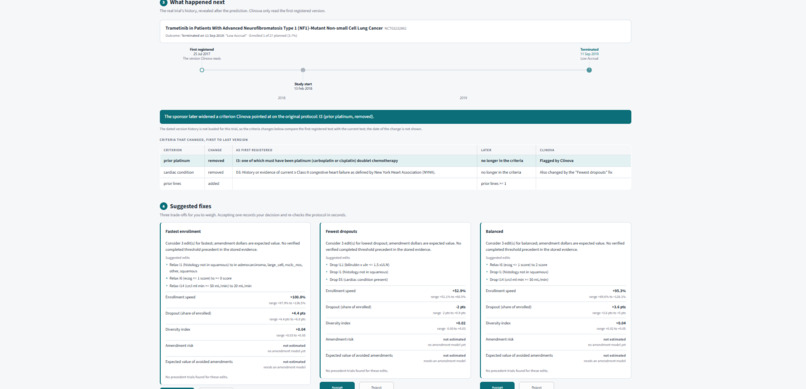Click the Terminated timeline marker

pos(589,70)
